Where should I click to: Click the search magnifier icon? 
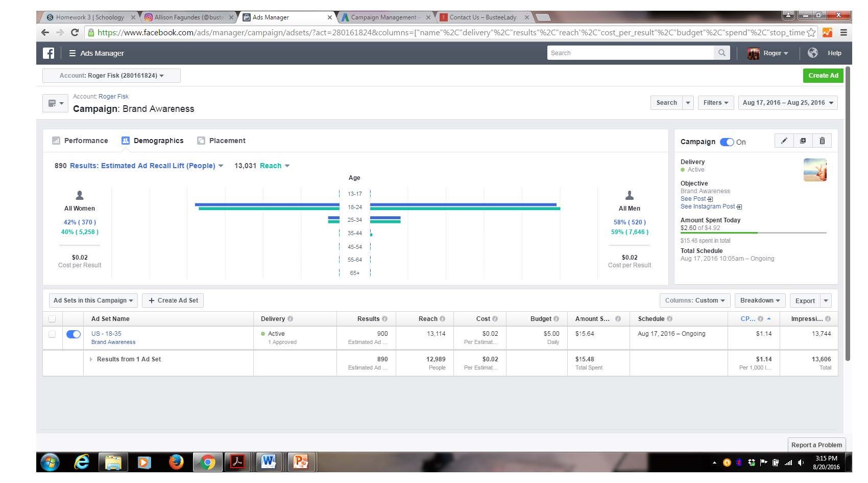pos(721,53)
